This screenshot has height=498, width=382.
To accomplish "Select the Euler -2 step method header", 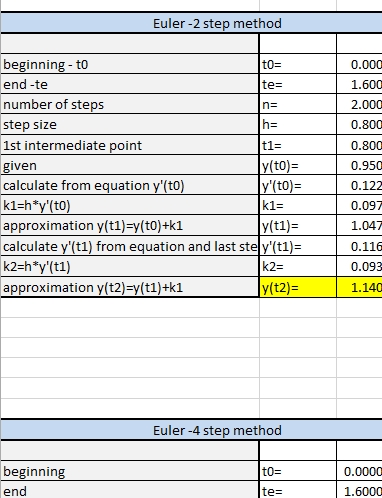I will click(x=191, y=23).
